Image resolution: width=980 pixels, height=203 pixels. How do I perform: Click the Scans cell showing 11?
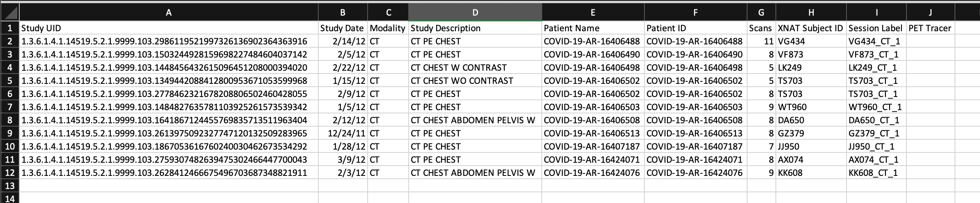761,42
